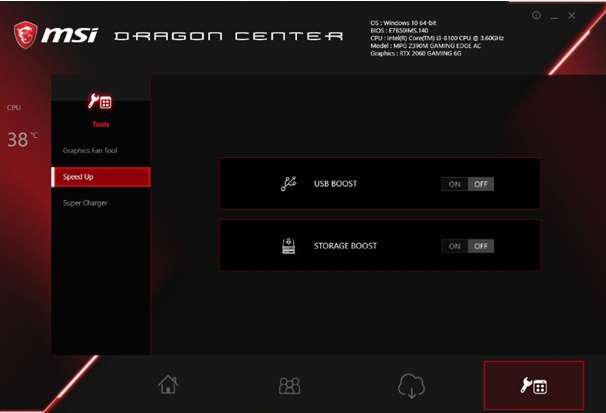The height and width of the screenshot is (413, 606).
Task: Click the USB Boost connector icon
Action: tap(288, 184)
